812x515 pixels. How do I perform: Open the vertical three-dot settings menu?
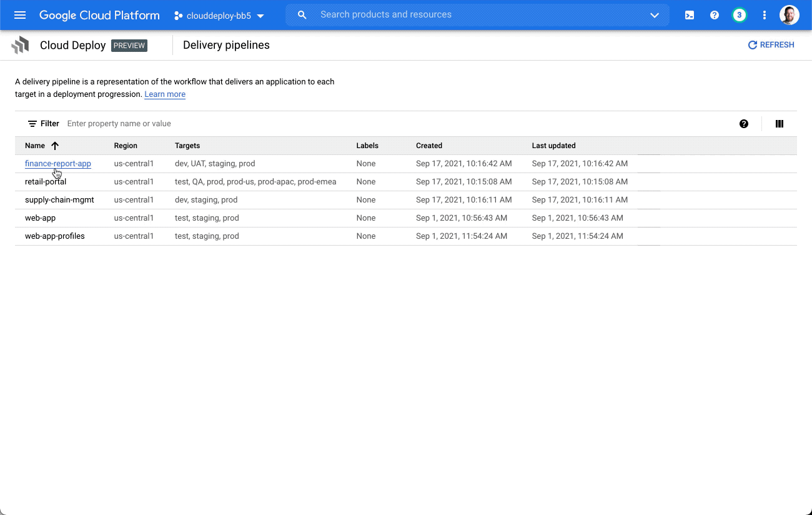(765, 15)
